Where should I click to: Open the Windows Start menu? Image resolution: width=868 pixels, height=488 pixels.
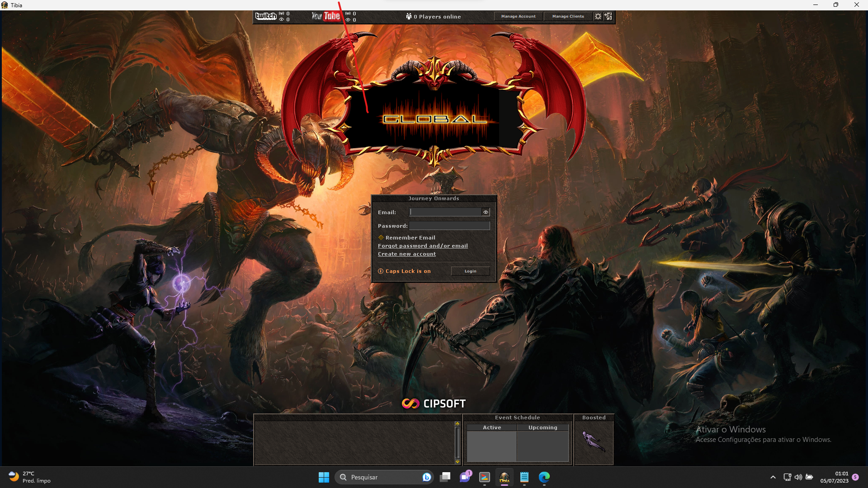click(x=324, y=477)
